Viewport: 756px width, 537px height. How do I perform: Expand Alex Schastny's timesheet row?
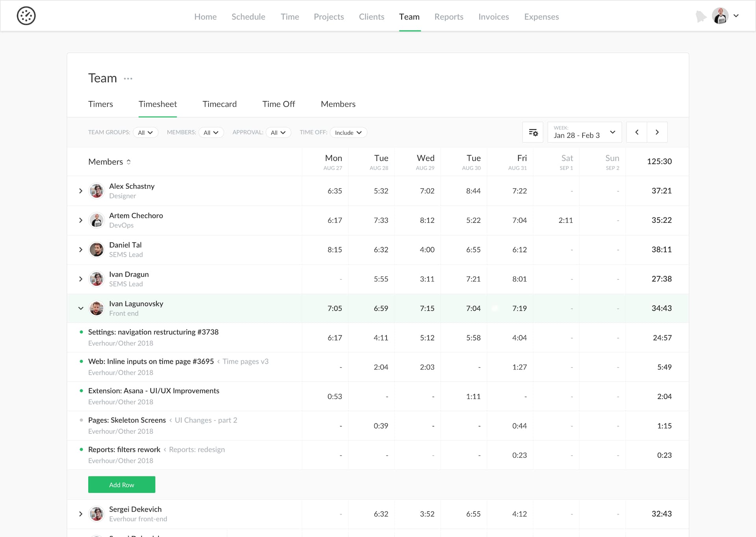[81, 191]
